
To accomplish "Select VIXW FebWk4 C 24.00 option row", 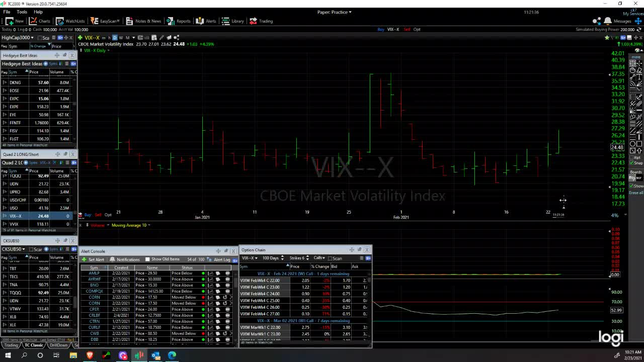I will [x=305, y=294].
